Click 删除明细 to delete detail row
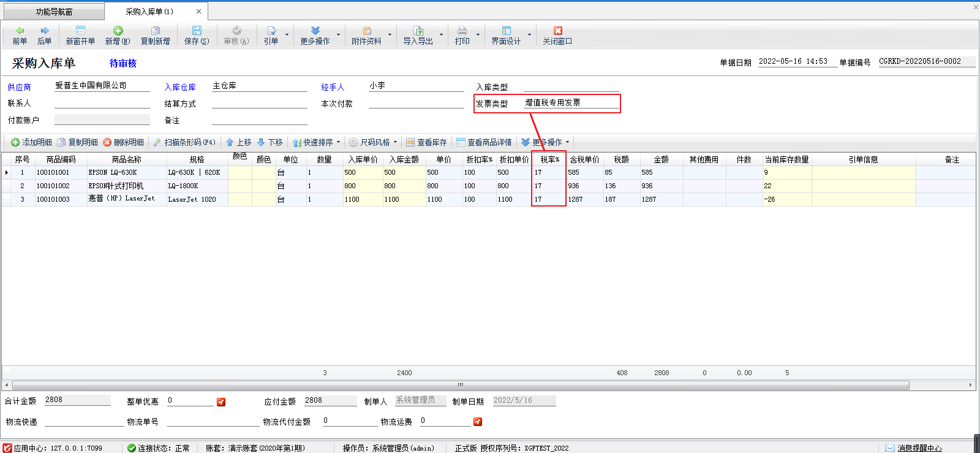This screenshot has width=980, height=453. (123, 142)
